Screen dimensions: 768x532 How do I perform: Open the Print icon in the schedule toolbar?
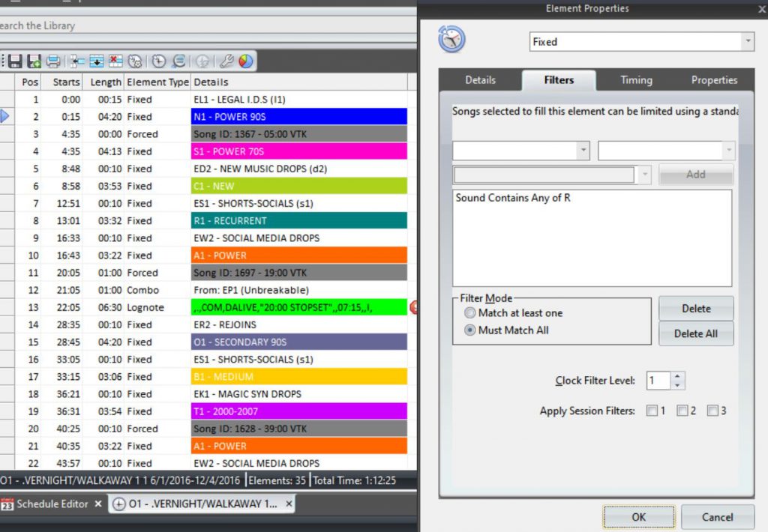tap(54, 61)
